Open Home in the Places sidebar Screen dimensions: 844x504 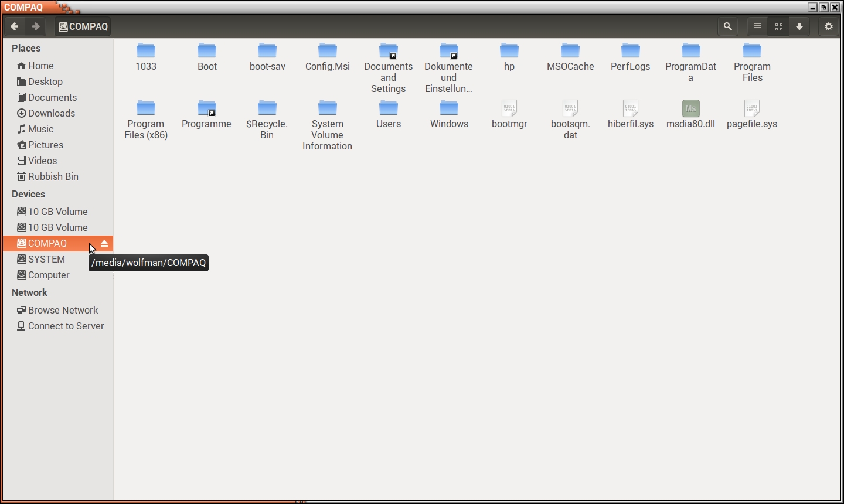click(x=40, y=66)
